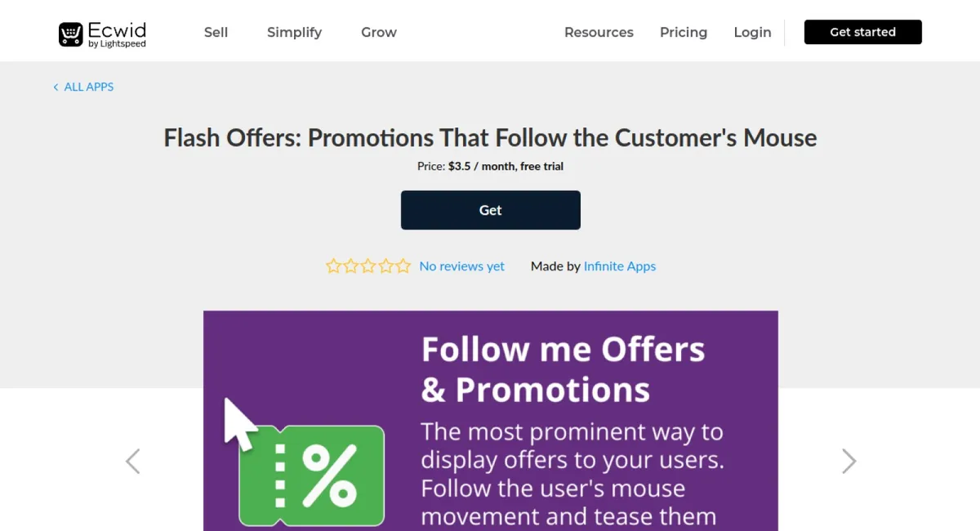Click the left carousel arrow
980x531 pixels.
coord(132,461)
